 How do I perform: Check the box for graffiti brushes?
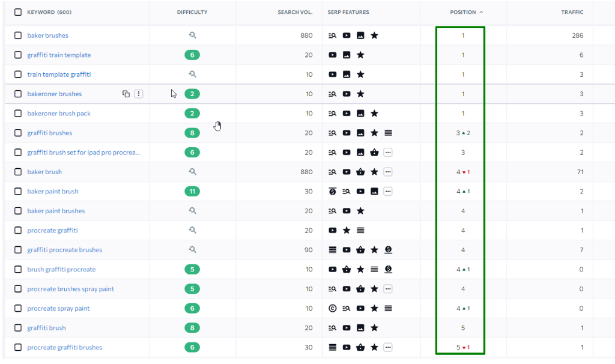(x=18, y=133)
